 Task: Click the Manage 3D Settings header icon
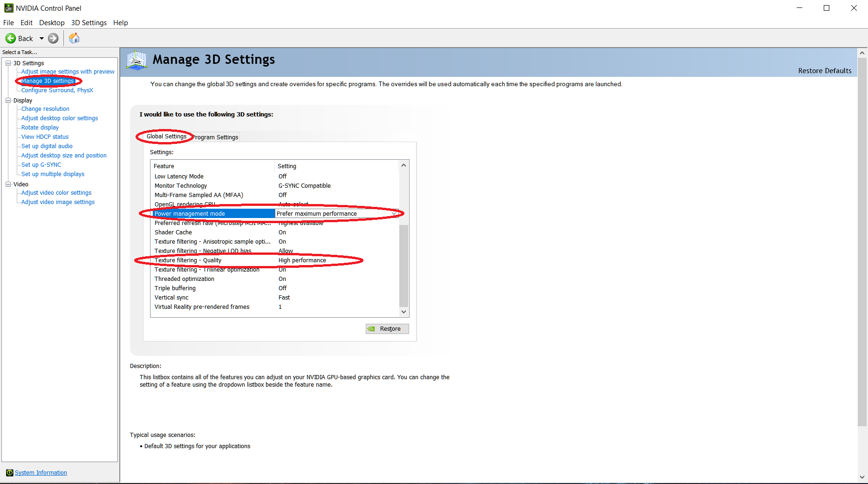tap(137, 61)
